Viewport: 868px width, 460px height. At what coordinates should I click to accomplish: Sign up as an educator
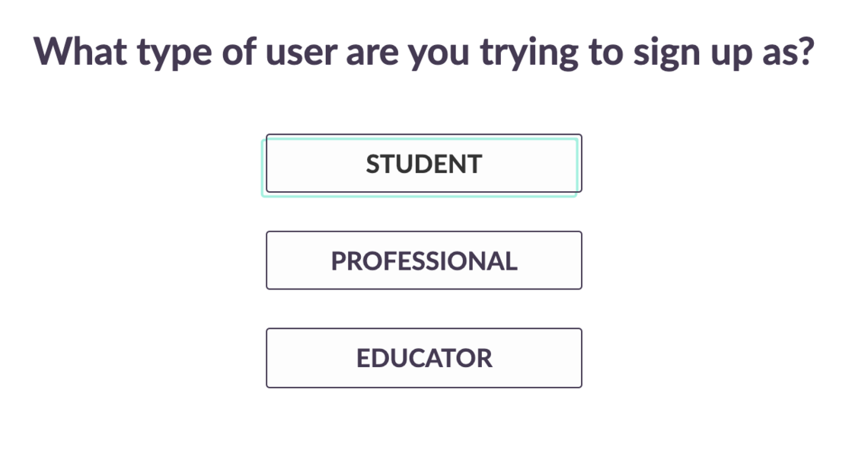click(423, 358)
